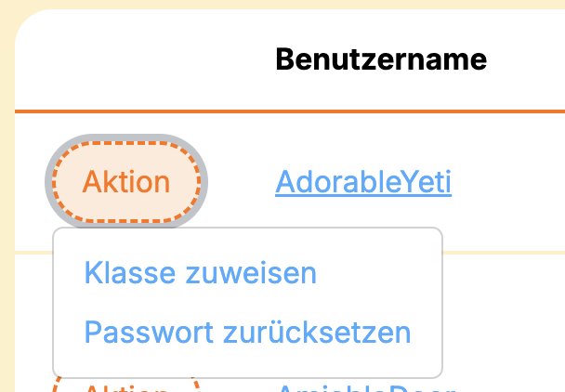Reset password via Passwort zurücksetzen
Screen dimensions: 565x392
coord(247,332)
